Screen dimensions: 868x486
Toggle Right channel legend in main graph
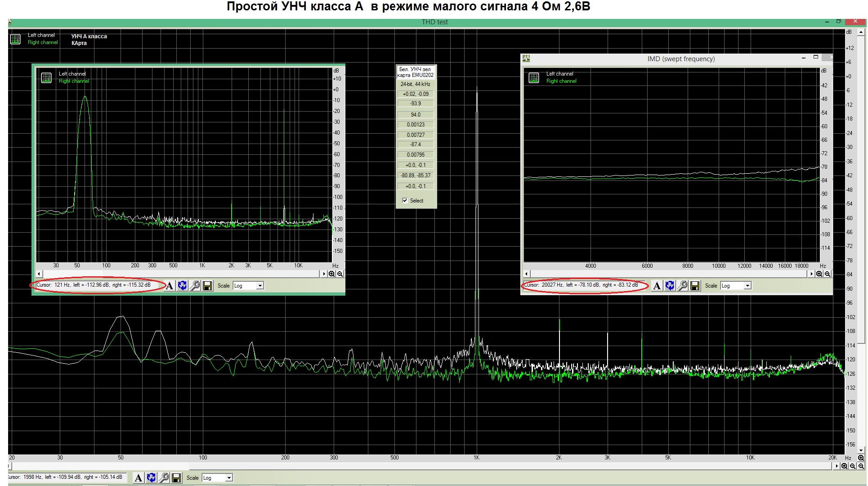43,42
